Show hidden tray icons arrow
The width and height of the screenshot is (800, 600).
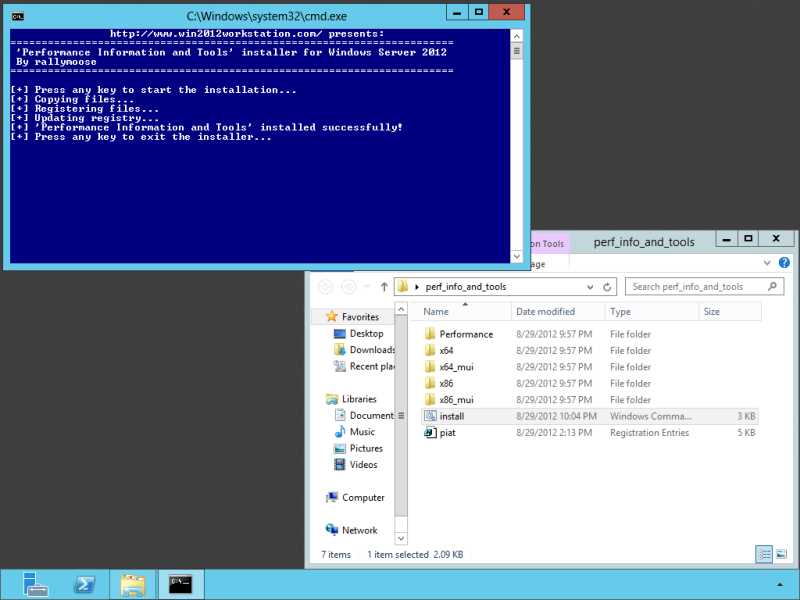point(780,585)
